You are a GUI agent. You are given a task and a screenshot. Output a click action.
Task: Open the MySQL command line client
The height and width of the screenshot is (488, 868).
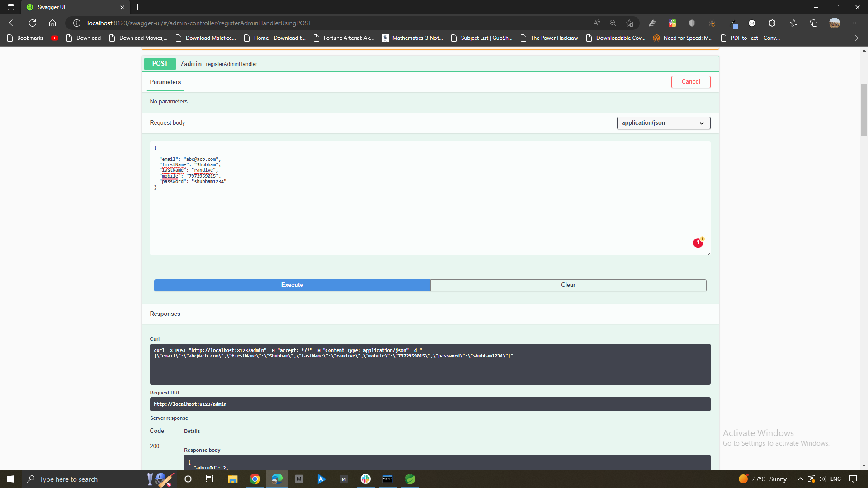[388, 479]
